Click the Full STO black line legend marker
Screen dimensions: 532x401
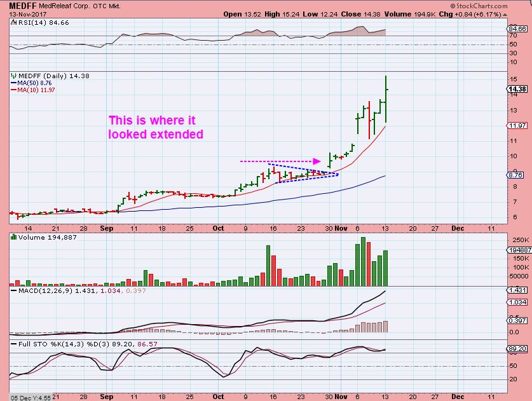(13, 344)
